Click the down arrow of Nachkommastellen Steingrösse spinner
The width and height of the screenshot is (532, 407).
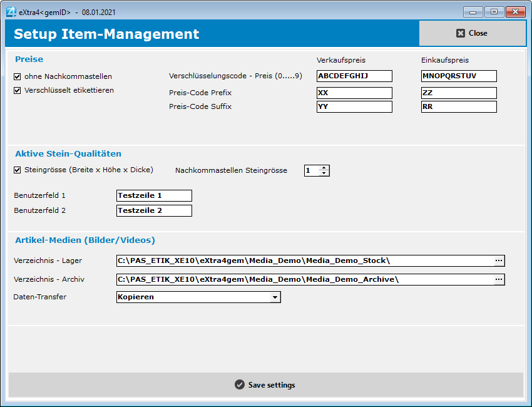pos(324,173)
